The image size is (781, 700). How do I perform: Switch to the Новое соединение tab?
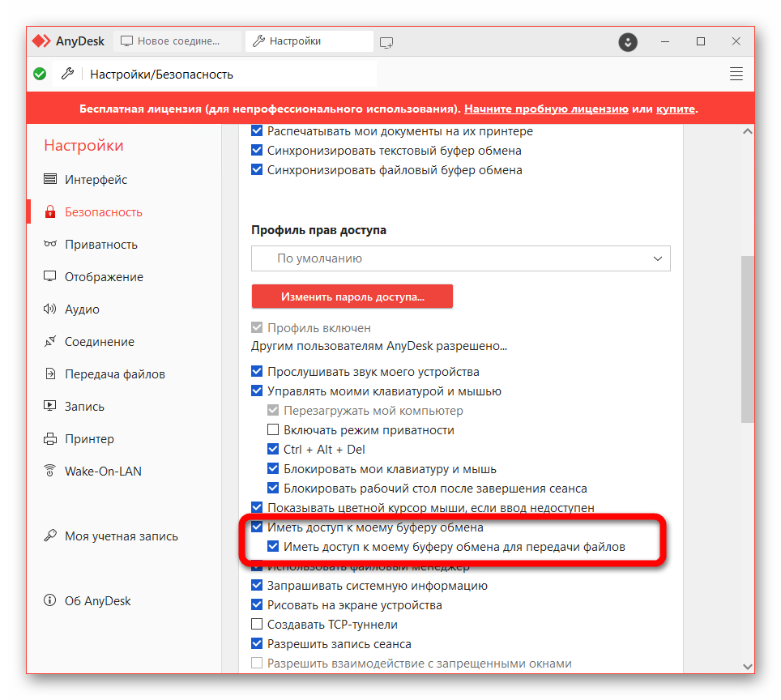[179, 41]
